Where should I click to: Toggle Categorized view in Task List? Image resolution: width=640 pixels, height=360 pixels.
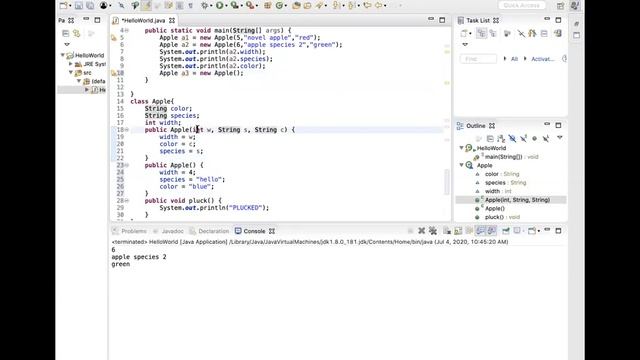tap(482, 33)
